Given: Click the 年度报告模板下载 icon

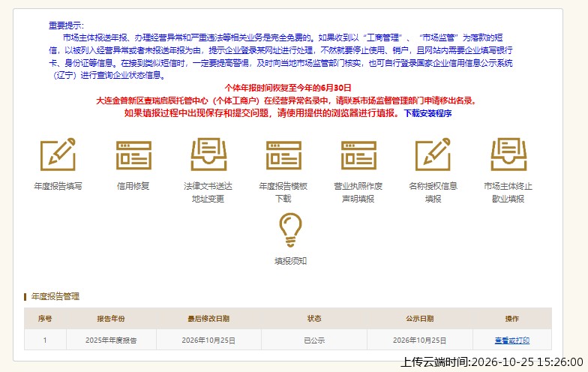Looking at the screenshot, I should [283, 155].
